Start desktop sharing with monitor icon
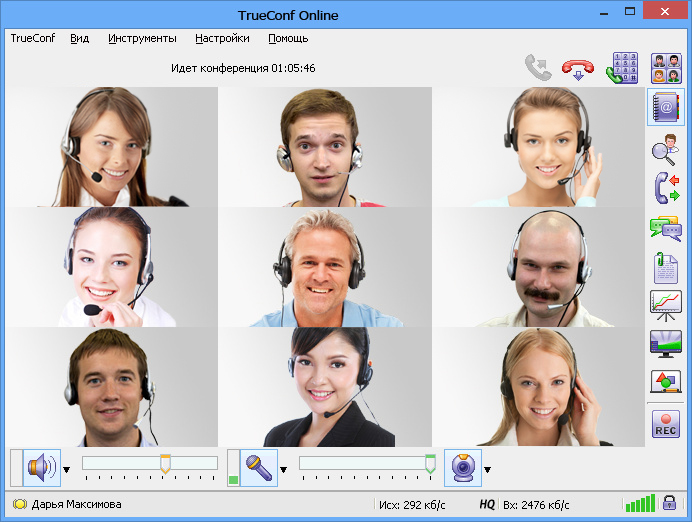 (666, 344)
